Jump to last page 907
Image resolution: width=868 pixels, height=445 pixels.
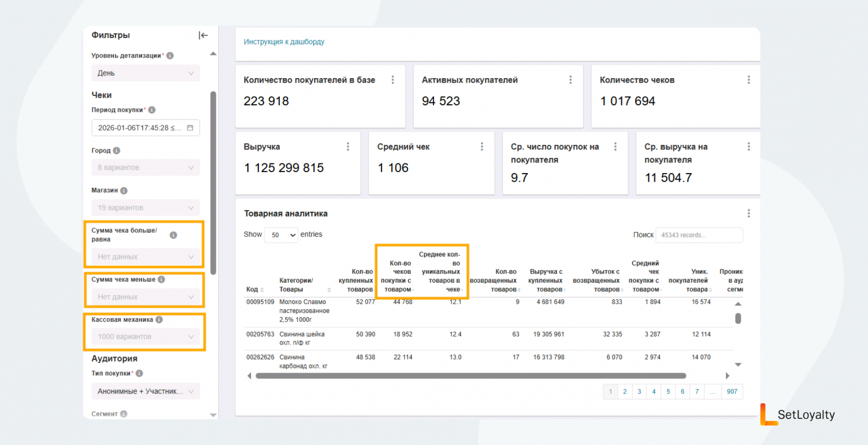pos(732,392)
